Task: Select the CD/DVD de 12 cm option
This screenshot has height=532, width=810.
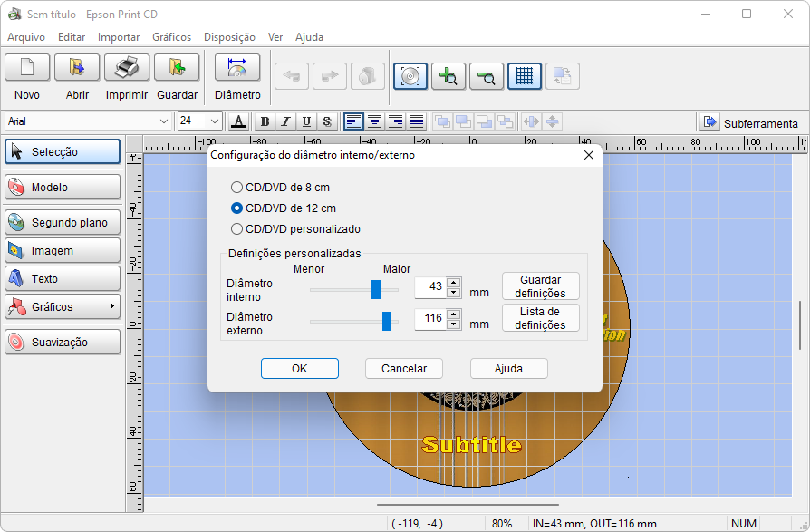Action: coord(237,208)
